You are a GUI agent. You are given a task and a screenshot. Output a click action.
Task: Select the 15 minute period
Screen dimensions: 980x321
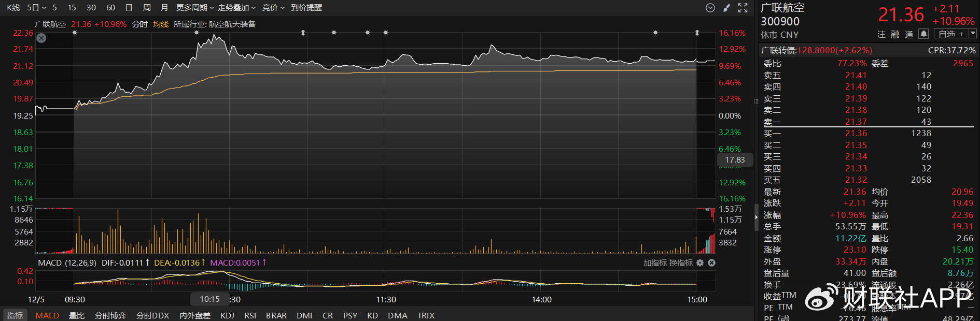pos(72,8)
